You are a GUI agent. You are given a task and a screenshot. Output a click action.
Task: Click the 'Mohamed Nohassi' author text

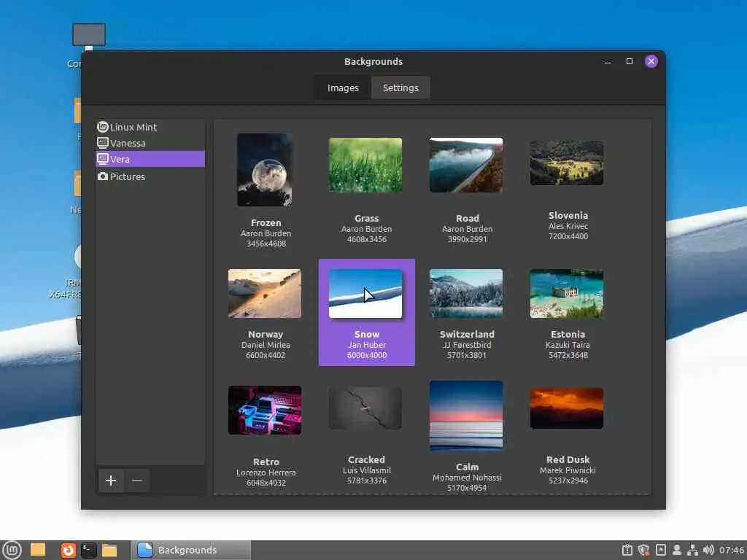(467, 478)
